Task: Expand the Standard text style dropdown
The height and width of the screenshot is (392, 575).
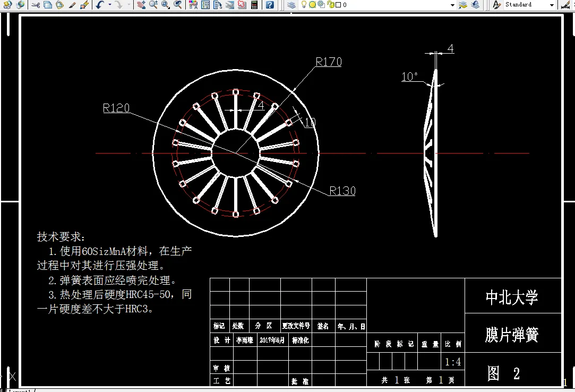Action: 552,5
